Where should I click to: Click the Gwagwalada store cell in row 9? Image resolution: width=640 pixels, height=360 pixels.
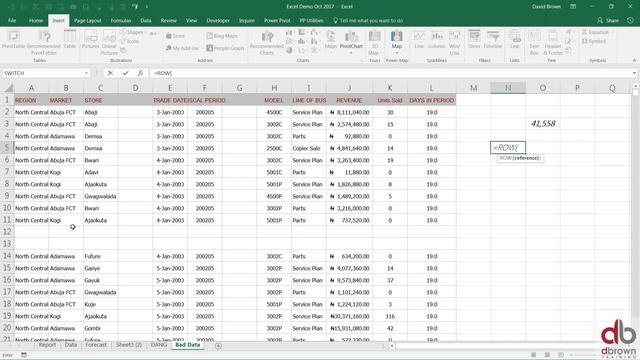coord(100,196)
